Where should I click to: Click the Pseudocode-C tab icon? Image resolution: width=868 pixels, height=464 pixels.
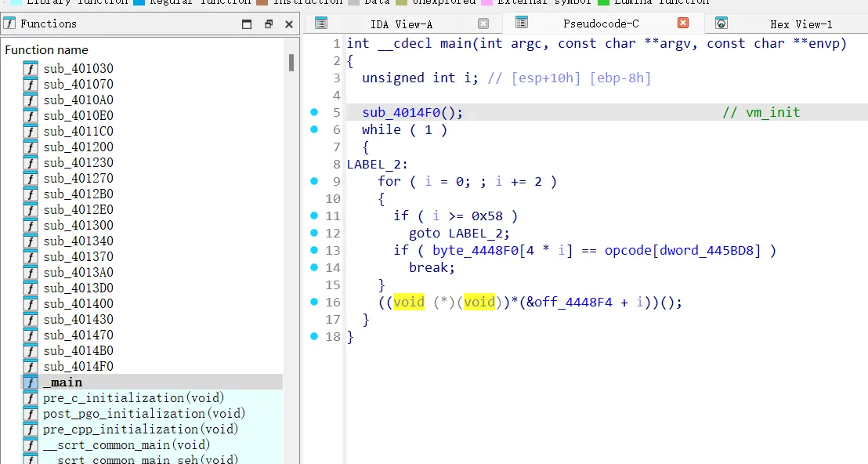click(x=522, y=24)
